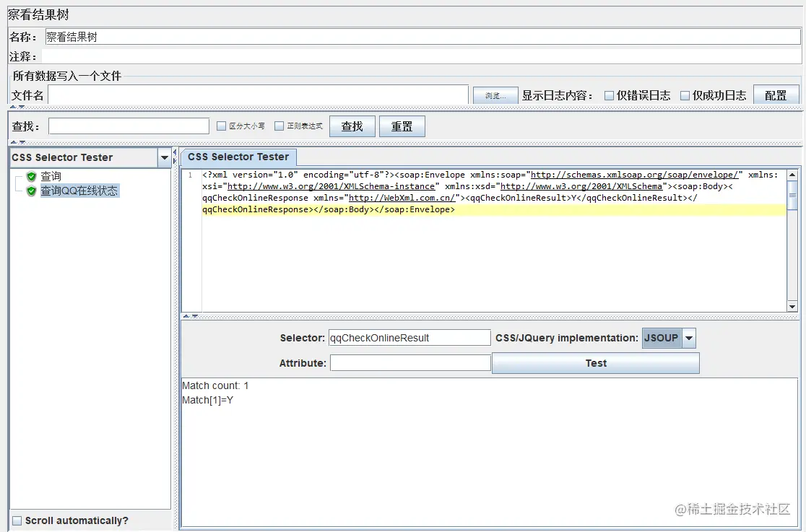Click green shield icon beside 查询QQ在线状态
This screenshot has width=806, height=532.
(31, 191)
